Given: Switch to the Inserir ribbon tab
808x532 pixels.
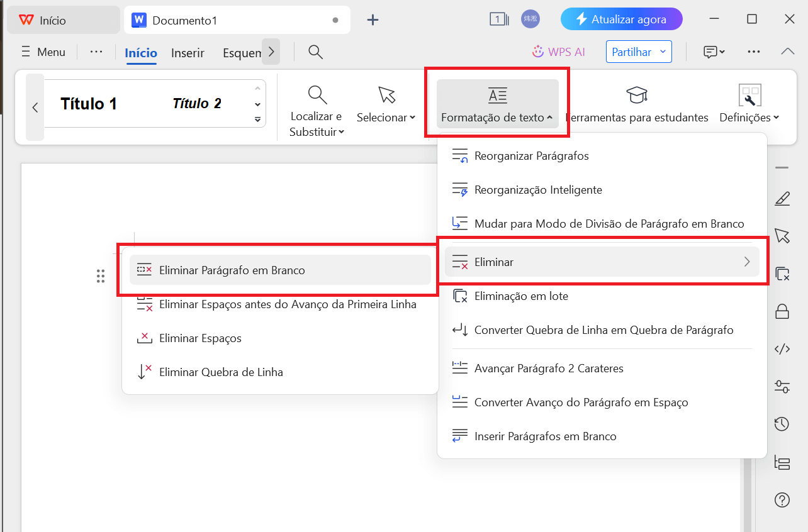Looking at the screenshot, I should point(187,53).
